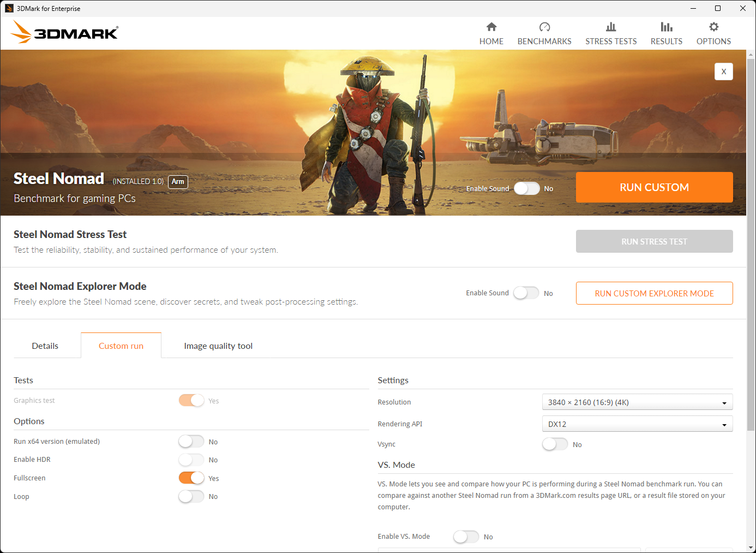Open the Options gear icon

pyautogui.click(x=713, y=27)
